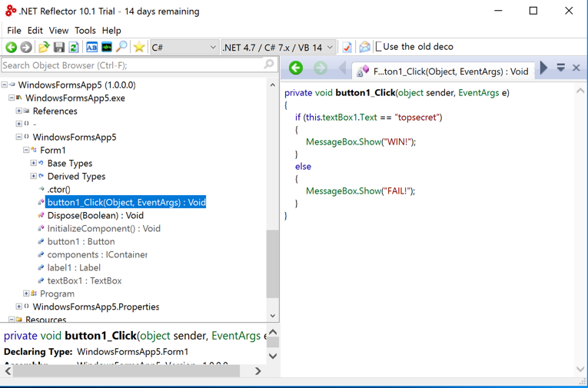This screenshot has width=588, height=388.
Task: Click the Search Object Browser input field
Action: (139, 65)
